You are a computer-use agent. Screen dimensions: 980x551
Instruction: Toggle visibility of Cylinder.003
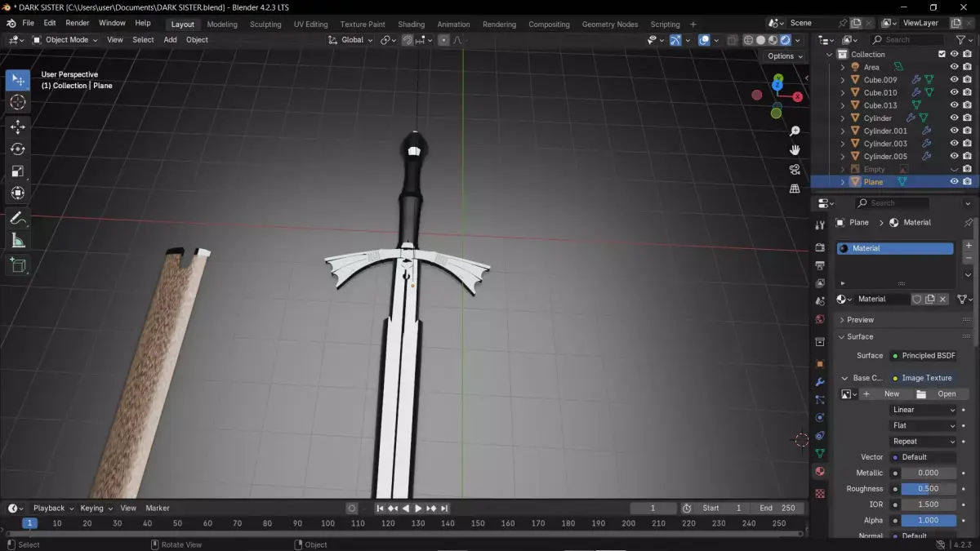(954, 144)
